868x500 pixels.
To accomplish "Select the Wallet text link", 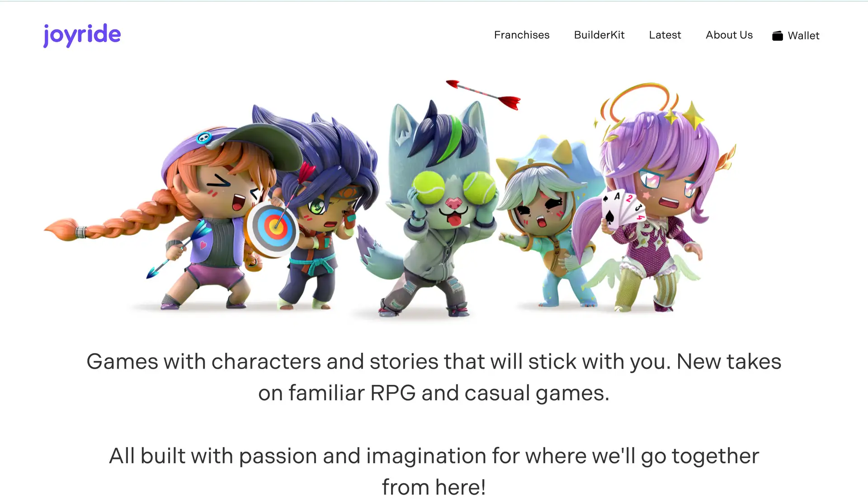I will (x=803, y=36).
